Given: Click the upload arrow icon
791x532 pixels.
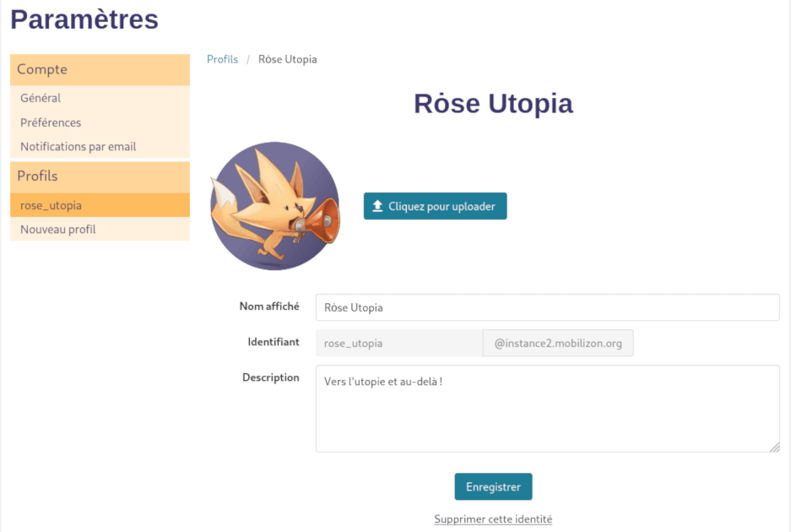Looking at the screenshot, I should point(377,206).
